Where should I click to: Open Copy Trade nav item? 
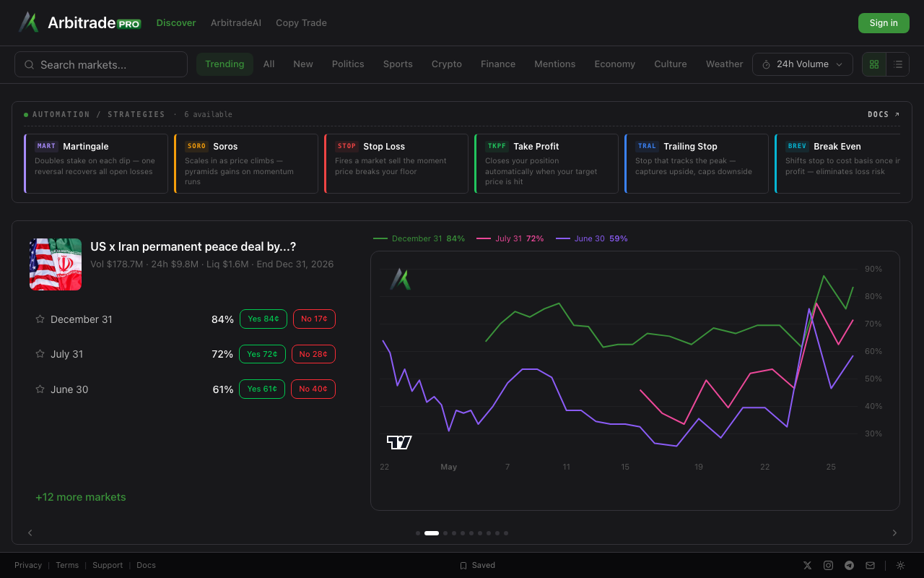click(x=301, y=22)
